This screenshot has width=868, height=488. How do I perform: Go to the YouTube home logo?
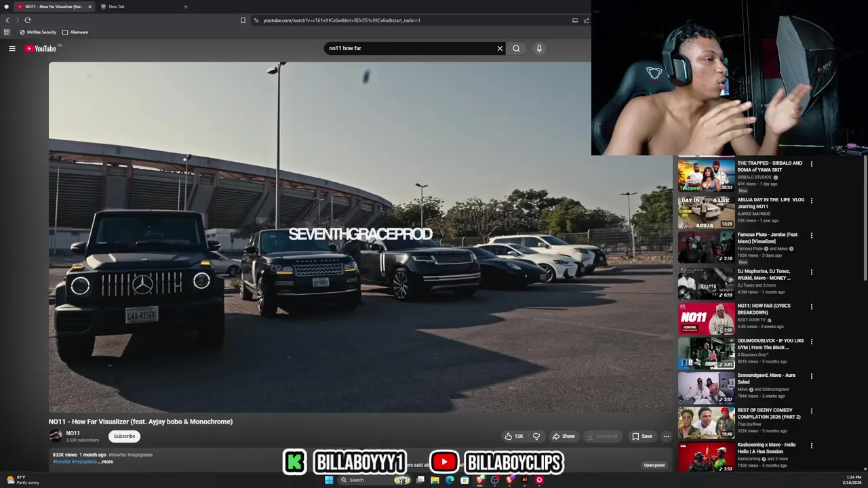41,48
